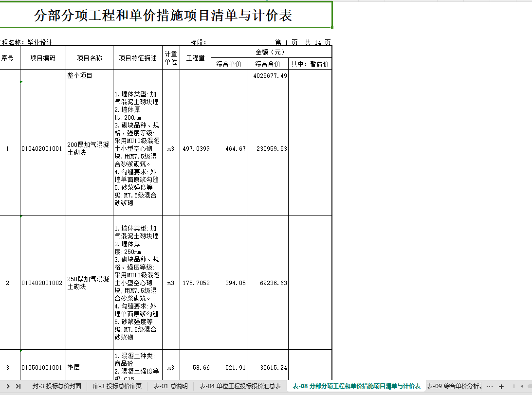532x395 pixels.
Task: Select the 表-01 总说明 sheet tab
Action: tap(170, 386)
